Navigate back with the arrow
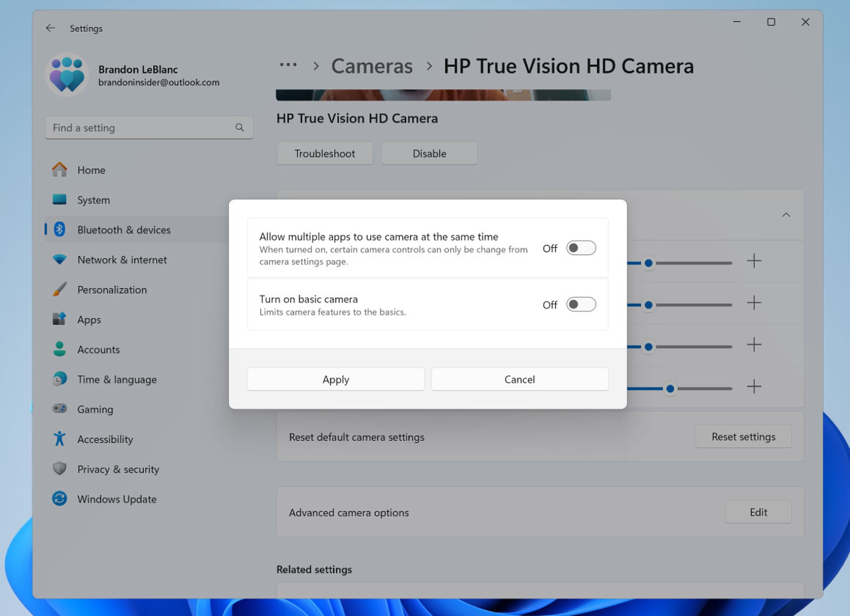Viewport: 850px width, 616px height. (51, 28)
